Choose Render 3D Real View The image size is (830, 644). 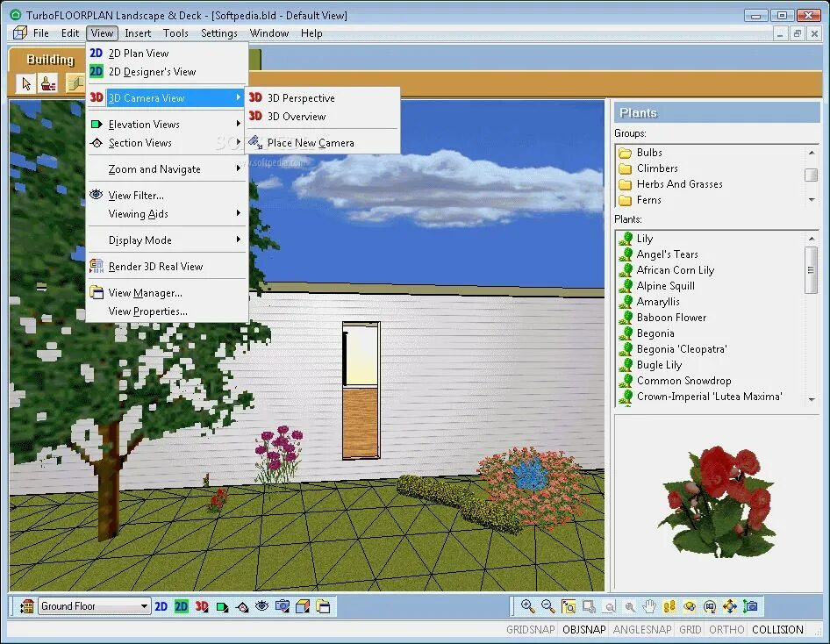tap(167, 267)
